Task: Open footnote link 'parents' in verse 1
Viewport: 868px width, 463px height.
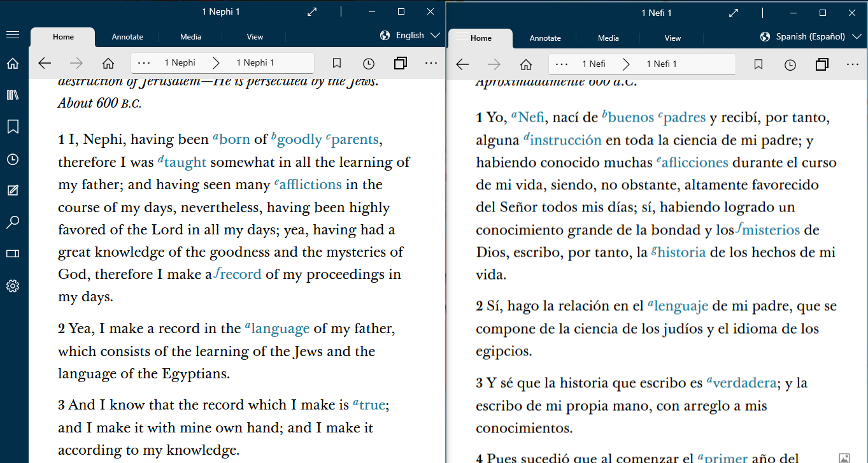Action: point(352,139)
